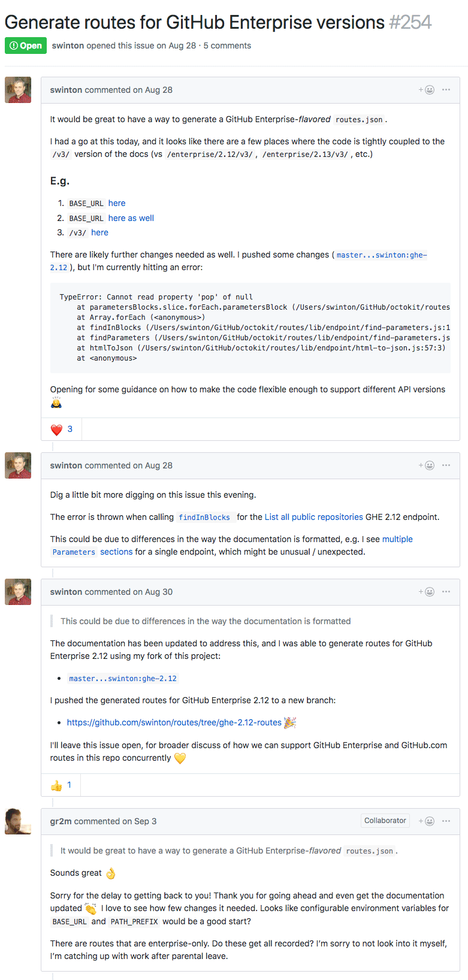Click gr2m's profile avatar
Image resolution: width=468 pixels, height=980 pixels.
(17, 821)
